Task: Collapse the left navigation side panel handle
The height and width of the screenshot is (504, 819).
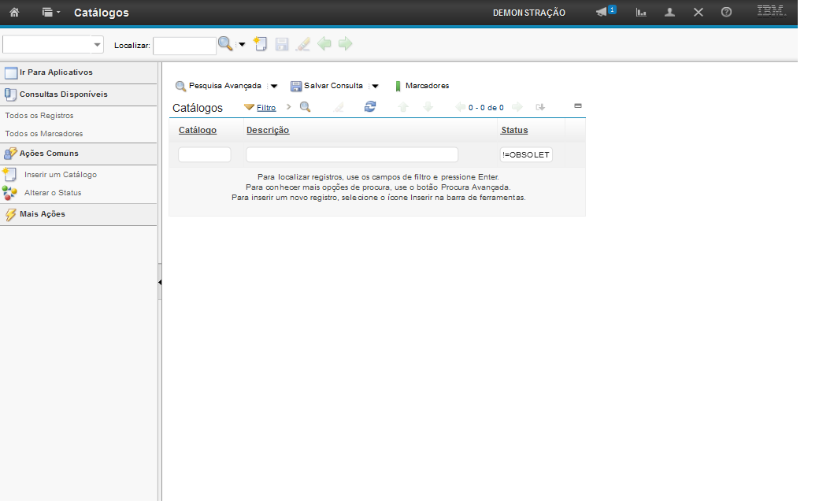Action: tap(160, 282)
